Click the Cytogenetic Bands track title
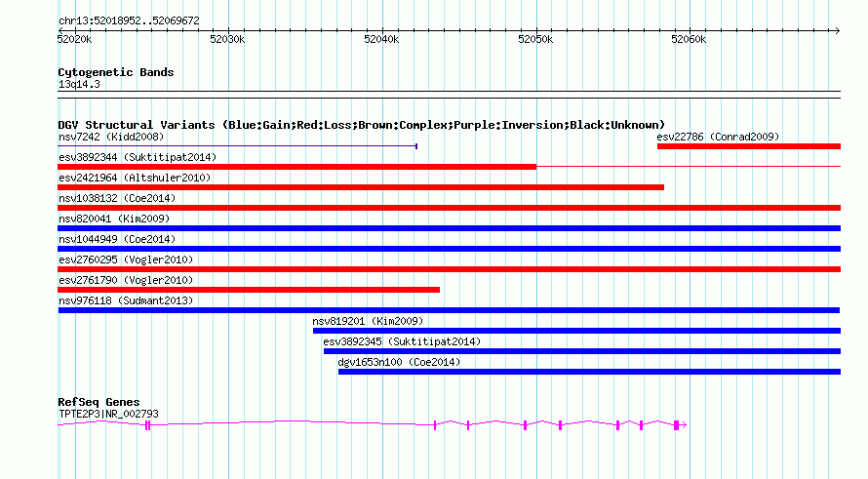The height and width of the screenshot is (479, 868). (116, 72)
